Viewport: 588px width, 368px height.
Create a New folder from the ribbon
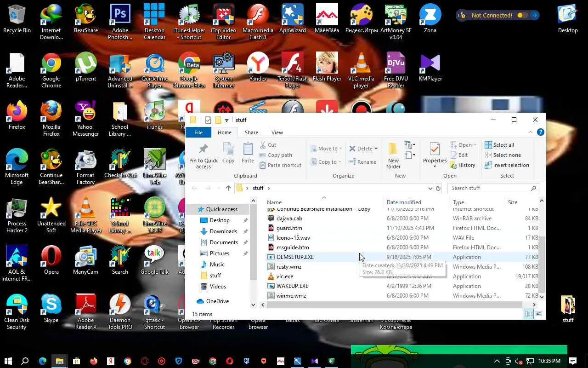click(x=393, y=155)
